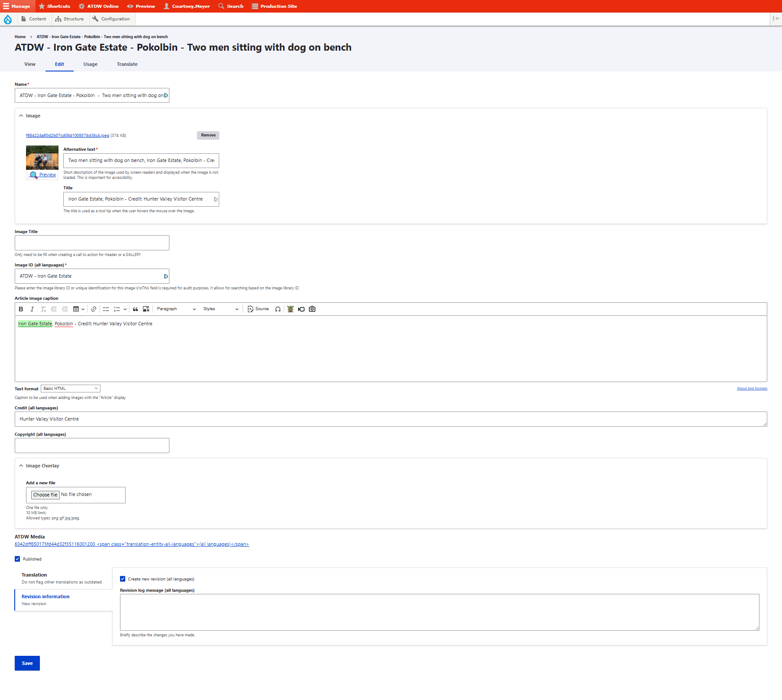782x700 pixels.
Task: Toggle bold formatting in caption editor
Action: [x=21, y=309]
